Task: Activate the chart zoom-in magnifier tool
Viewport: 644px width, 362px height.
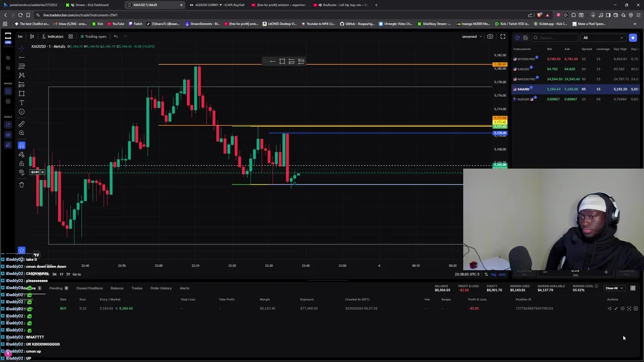Action: point(22,133)
